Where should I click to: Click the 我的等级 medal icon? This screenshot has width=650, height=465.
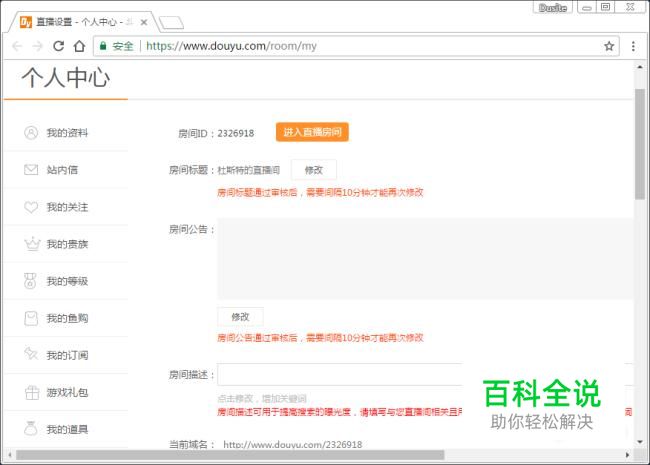(x=30, y=281)
